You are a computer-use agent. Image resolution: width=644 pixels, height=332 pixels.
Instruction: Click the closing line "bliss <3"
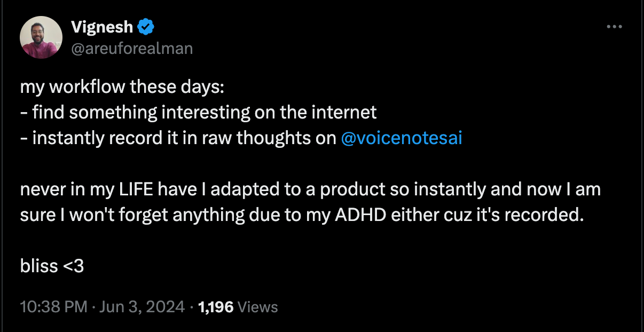point(52,266)
